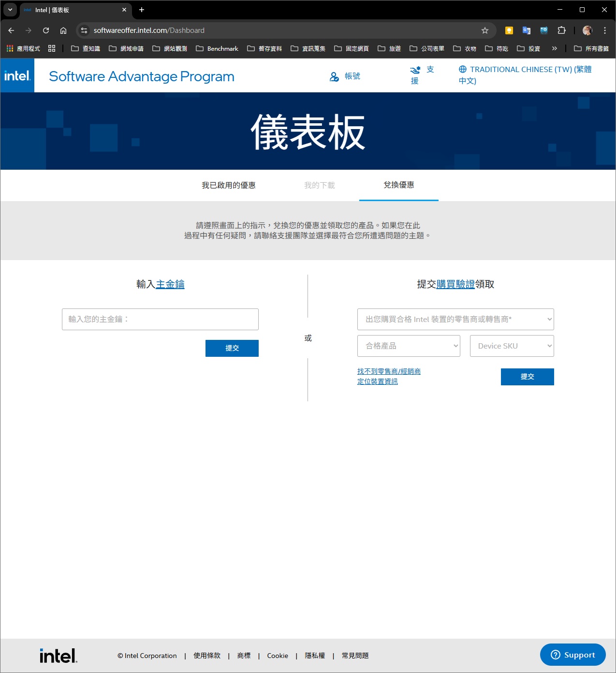
Task: Click the master key input field
Action: 160,320
